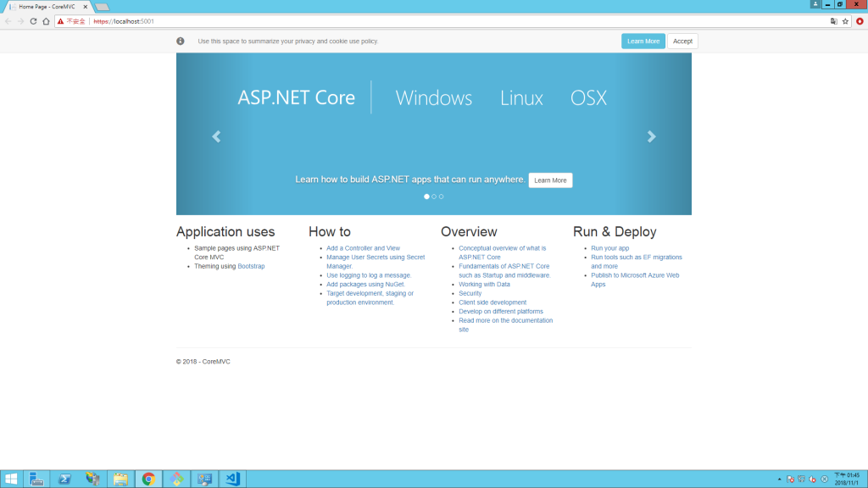This screenshot has width=868, height=488.
Task: Open 'Read more on the documentation site'
Action: pos(505,324)
